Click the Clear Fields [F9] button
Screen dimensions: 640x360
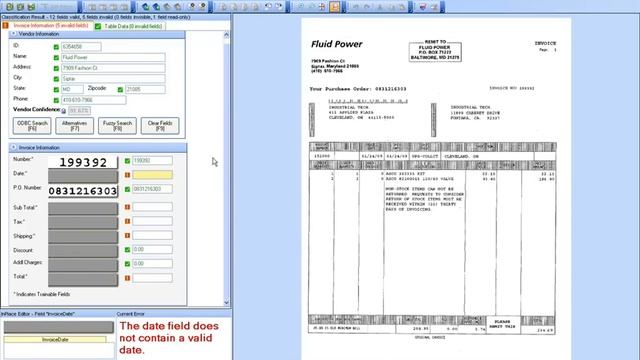pos(160,126)
